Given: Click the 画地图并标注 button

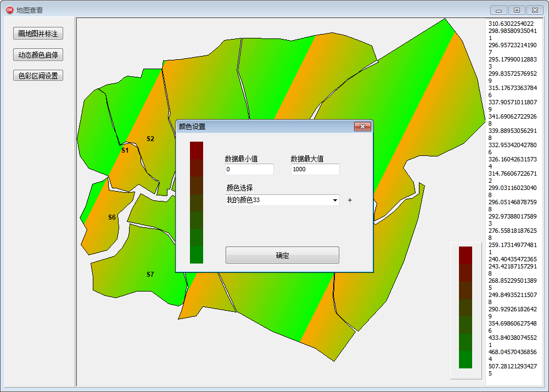Looking at the screenshot, I should click(x=38, y=33).
